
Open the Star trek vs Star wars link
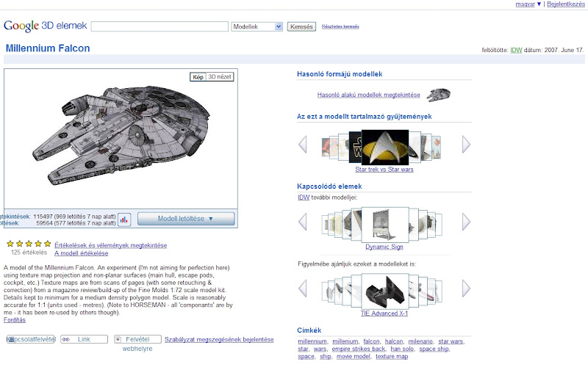click(384, 170)
